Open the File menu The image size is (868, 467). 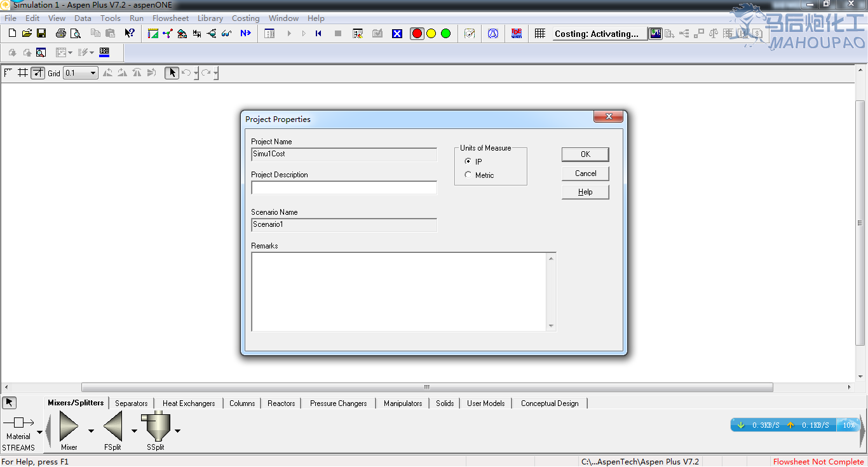pos(10,18)
